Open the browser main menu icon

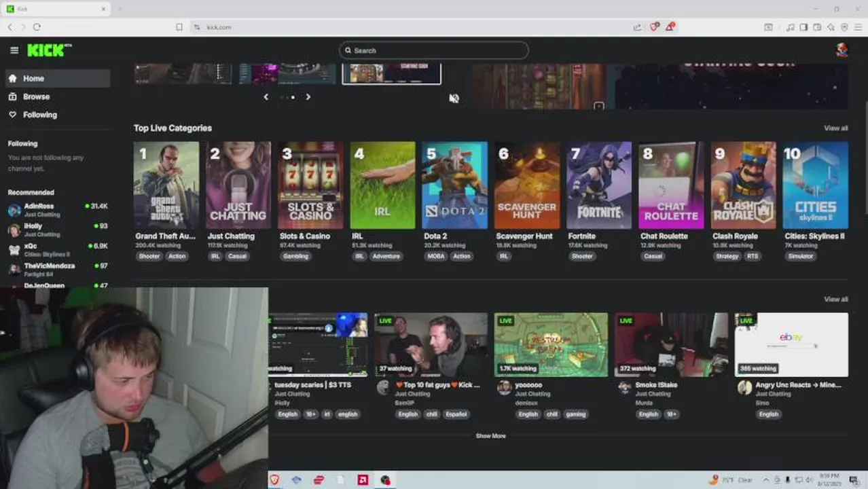[x=857, y=27]
